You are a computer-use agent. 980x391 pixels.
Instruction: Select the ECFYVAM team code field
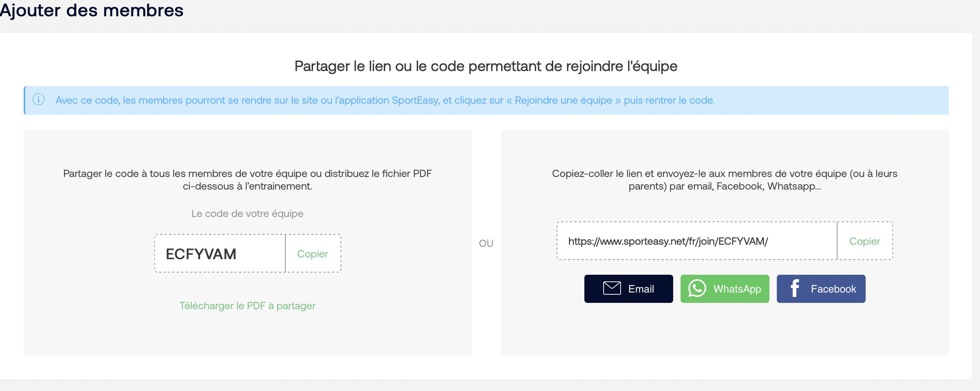[220, 254]
